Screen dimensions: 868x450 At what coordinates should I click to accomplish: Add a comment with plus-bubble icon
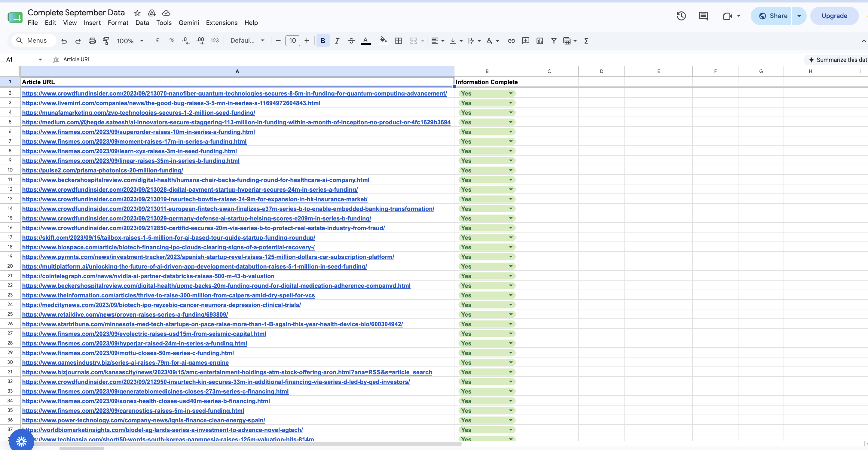click(x=525, y=41)
